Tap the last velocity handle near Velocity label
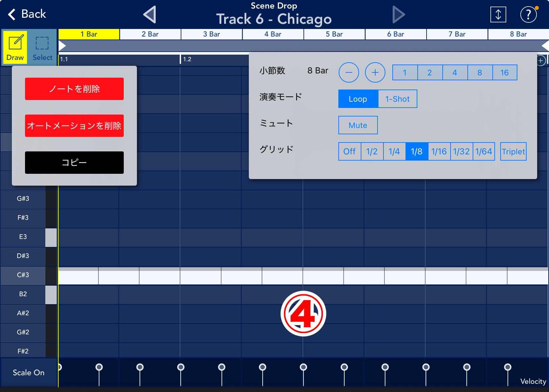Screen dimensions: 549x392 [508, 367]
